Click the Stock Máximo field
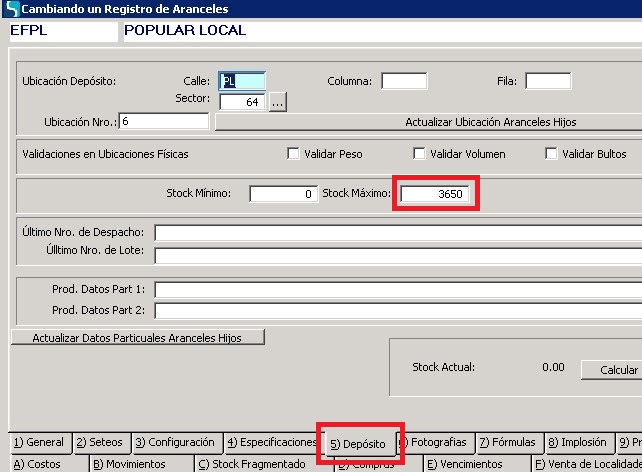This screenshot has width=642, height=472. pos(439,194)
